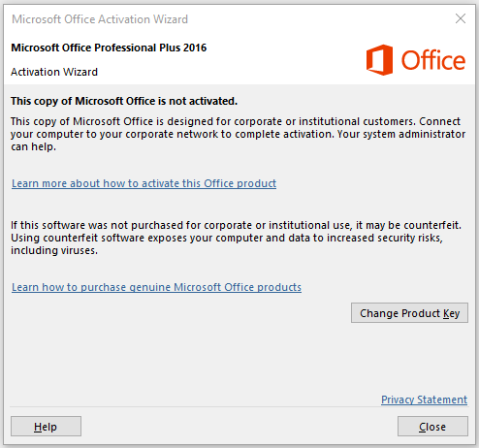The width and height of the screenshot is (479, 448).
Task: Click "including viruses." at the end of the warning
Action: click(x=54, y=250)
